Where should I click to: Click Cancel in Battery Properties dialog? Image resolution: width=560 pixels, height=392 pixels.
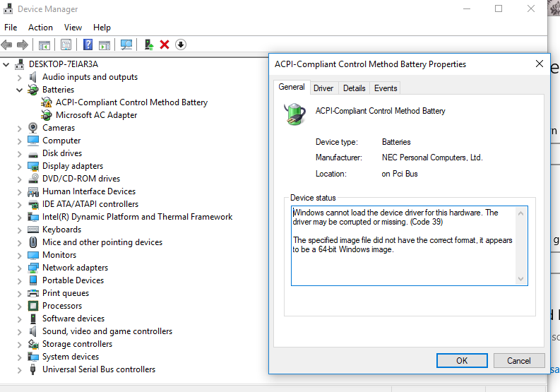519,360
